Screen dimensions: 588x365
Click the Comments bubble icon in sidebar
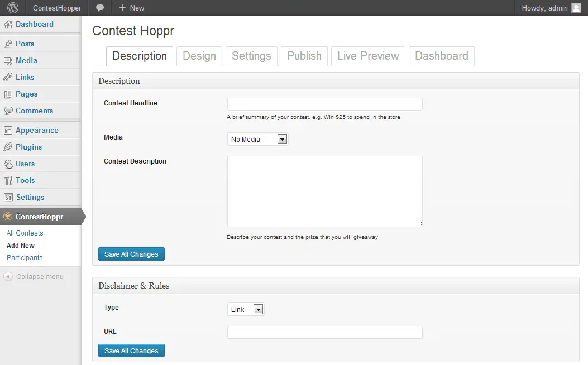point(8,111)
